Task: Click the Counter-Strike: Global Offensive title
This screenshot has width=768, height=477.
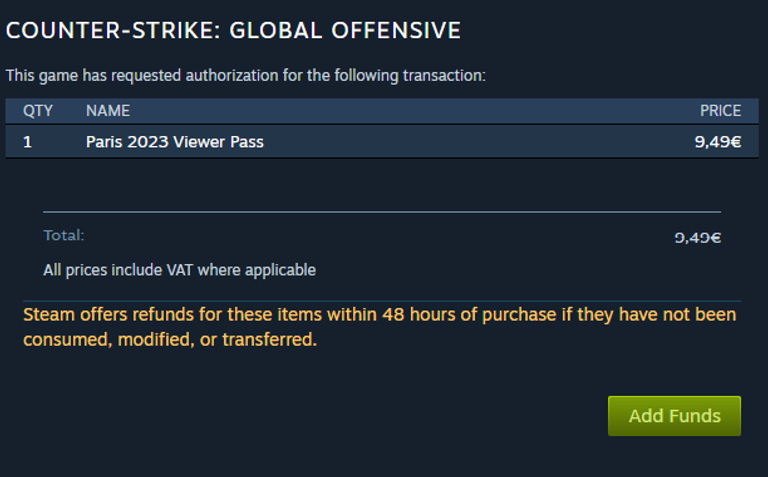Action: click(x=233, y=30)
